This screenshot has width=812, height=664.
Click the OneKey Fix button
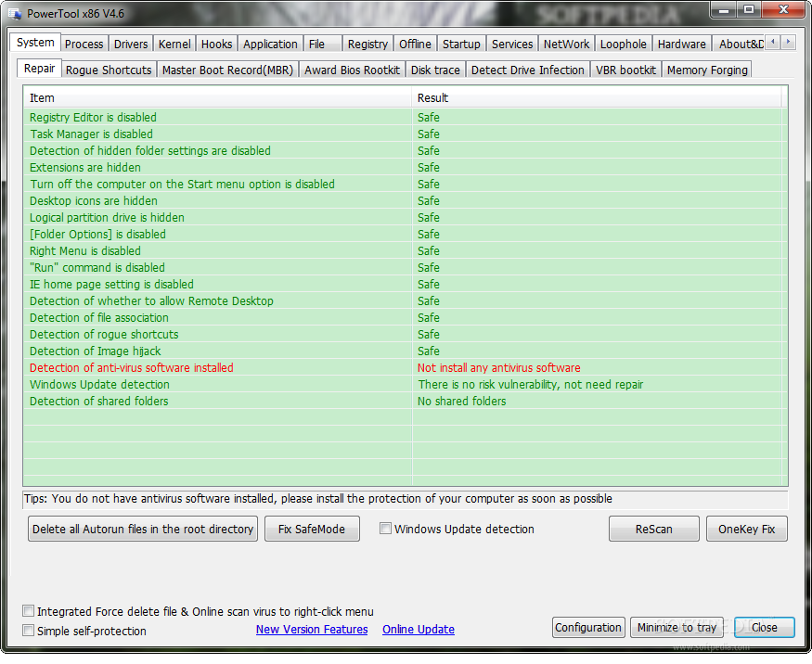[747, 529]
